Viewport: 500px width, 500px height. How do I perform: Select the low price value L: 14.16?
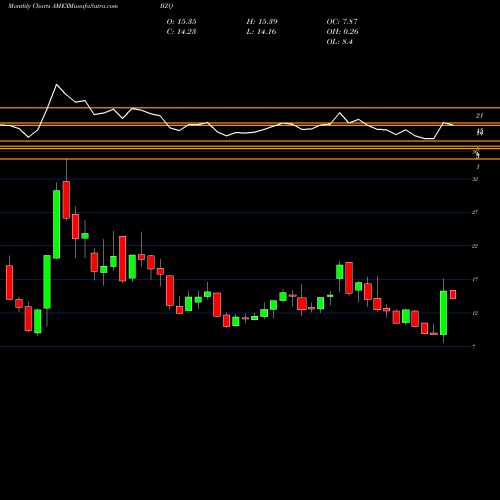(x=261, y=32)
